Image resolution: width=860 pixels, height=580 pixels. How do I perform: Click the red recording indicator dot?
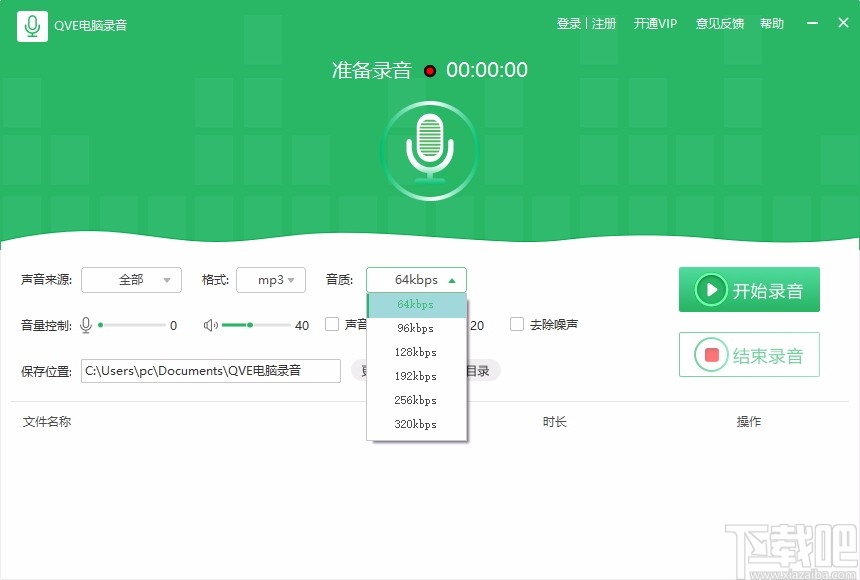(430, 71)
